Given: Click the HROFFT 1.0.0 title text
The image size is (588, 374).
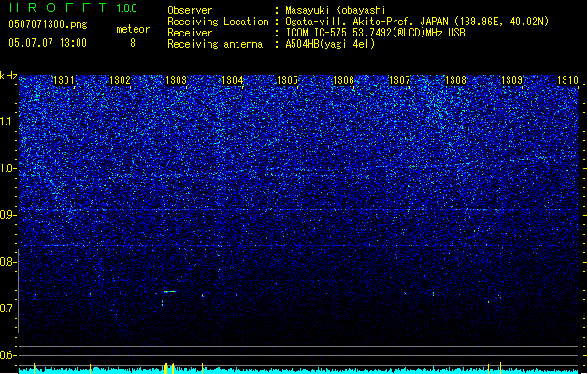Looking at the screenshot, I should tap(73, 7).
